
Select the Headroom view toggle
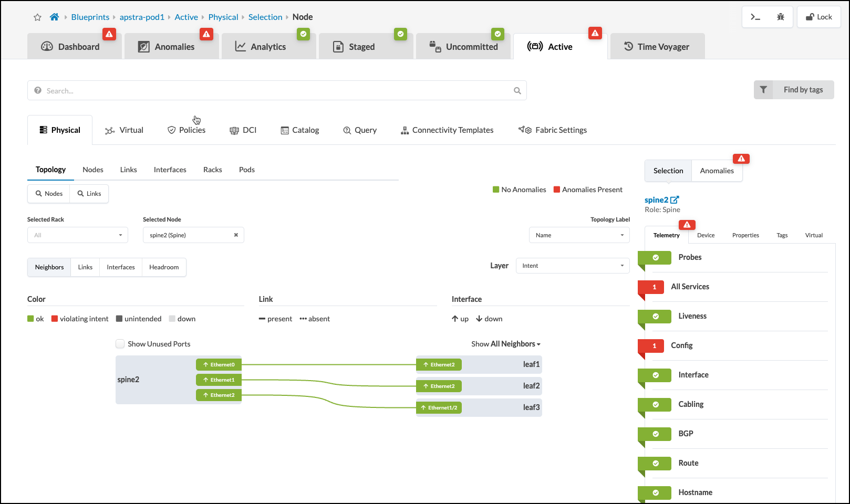point(164,267)
